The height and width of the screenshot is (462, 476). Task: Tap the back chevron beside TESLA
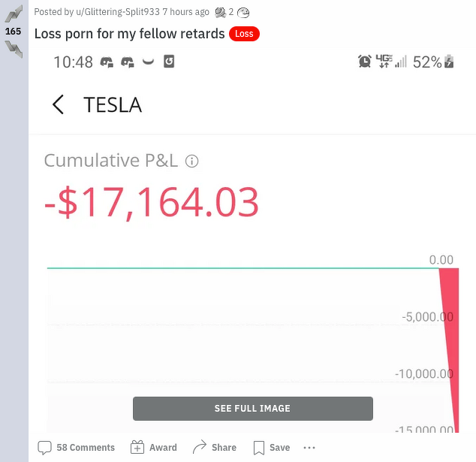pyautogui.click(x=58, y=104)
